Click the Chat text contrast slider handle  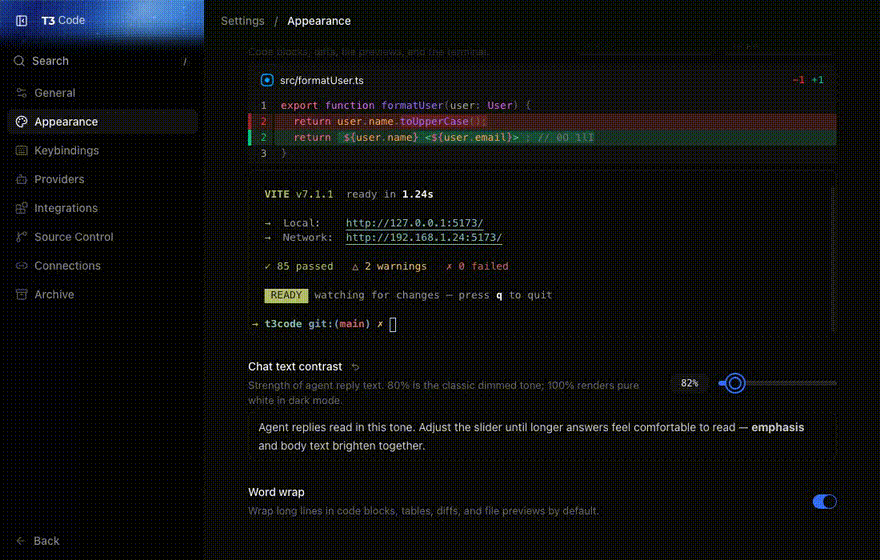click(735, 383)
